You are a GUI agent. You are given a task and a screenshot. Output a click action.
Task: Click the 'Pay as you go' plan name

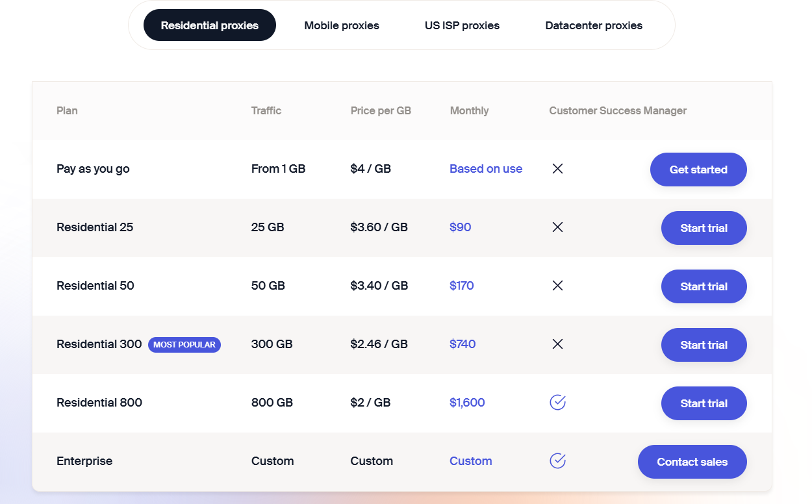tap(93, 169)
